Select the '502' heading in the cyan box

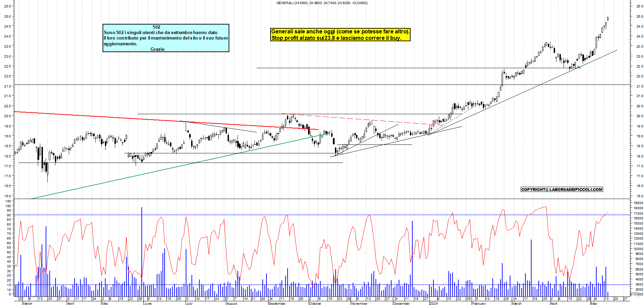(156, 27)
